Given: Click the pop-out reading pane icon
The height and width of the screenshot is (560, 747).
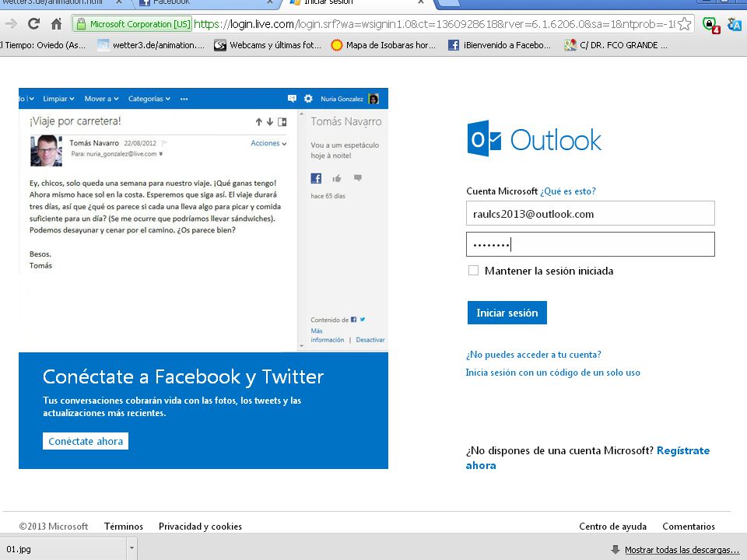Looking at the screenshot, I should click(x=282, y=122).
